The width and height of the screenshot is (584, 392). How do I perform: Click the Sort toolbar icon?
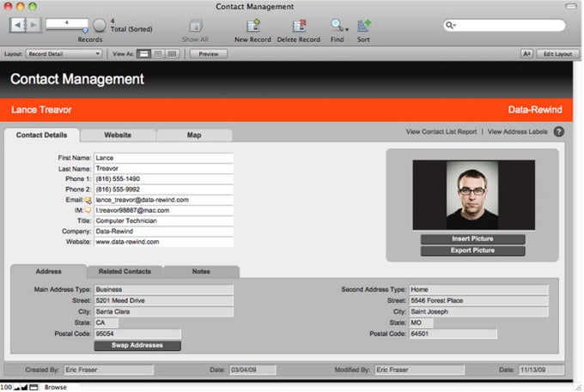[x=363, y=26]
